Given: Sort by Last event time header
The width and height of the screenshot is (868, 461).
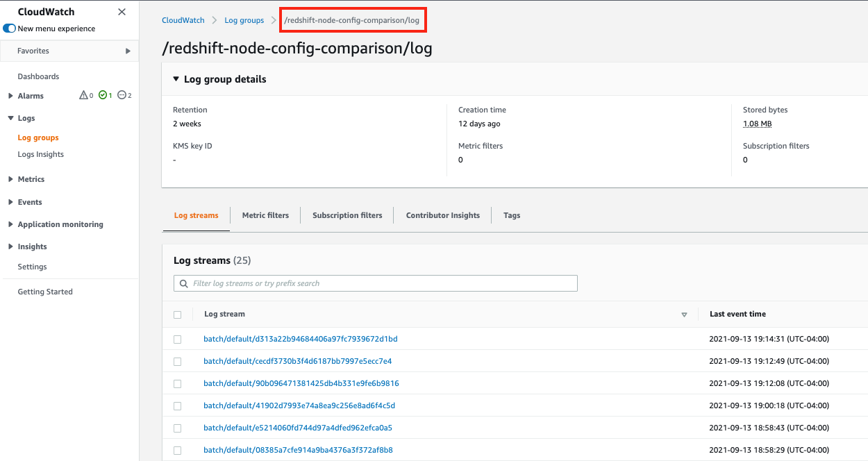Looking at the screenshot, I should 737,314.
